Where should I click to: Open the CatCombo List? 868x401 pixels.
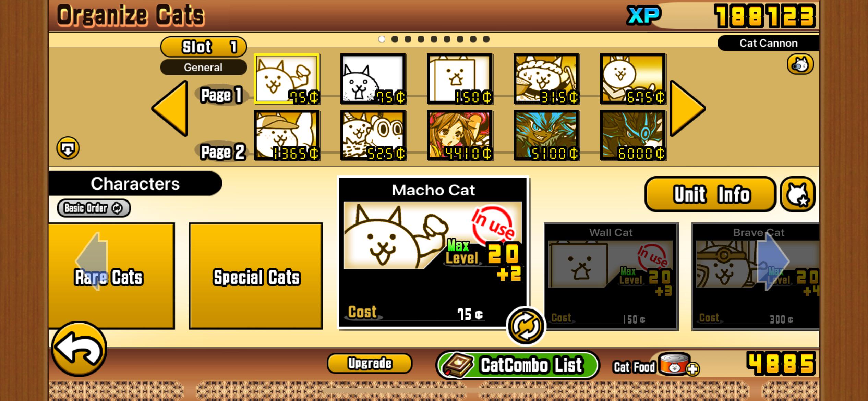pos(517,365)
